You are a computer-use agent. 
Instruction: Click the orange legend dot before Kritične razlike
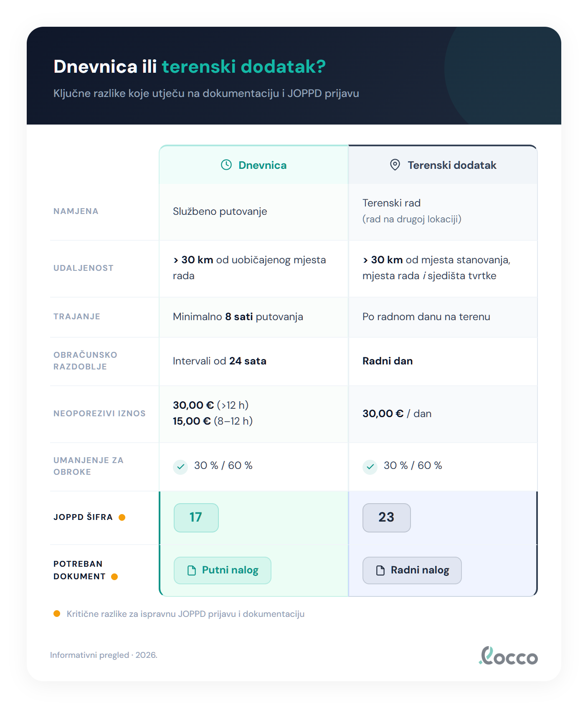(x=57, y=614)
